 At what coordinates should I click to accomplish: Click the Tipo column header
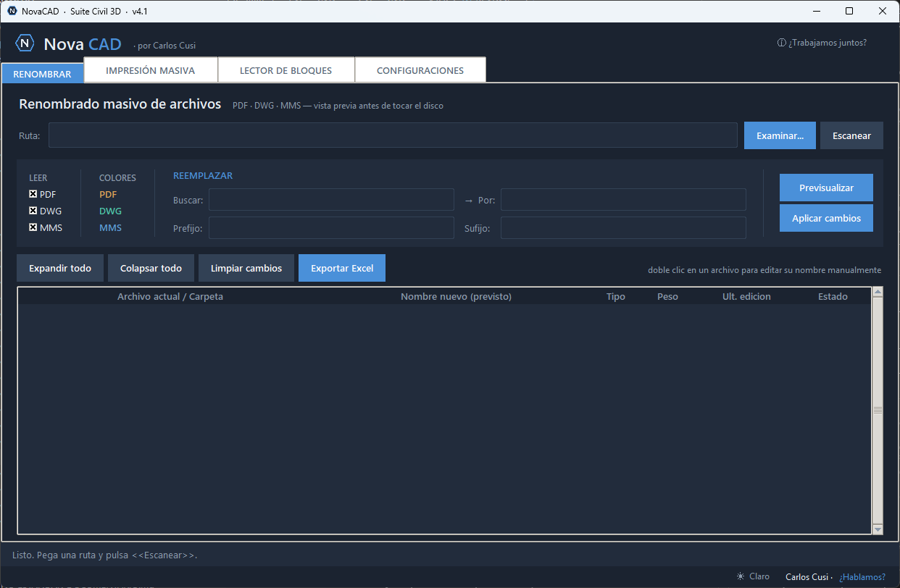pyautogui.click(x=615, y=296)
